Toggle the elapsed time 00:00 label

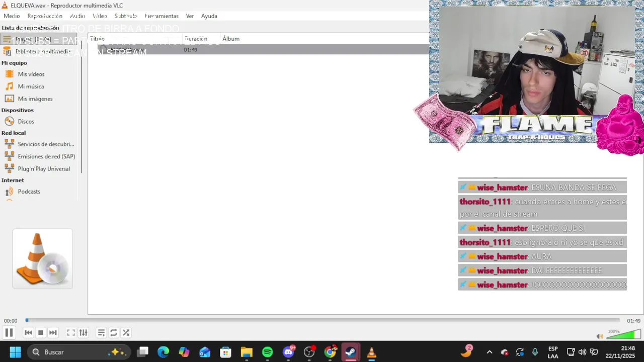pos(11,321)
